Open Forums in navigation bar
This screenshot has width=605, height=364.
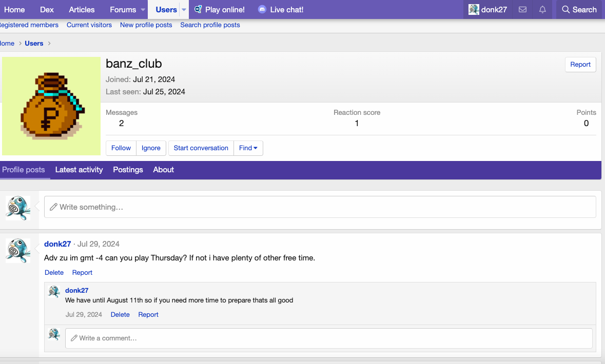123,10
